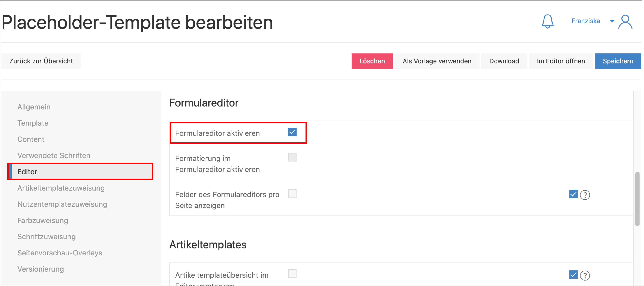Select Verwendete Schriften in sidebar
This screenshot has width=644, height=286.
coord(54,155)
